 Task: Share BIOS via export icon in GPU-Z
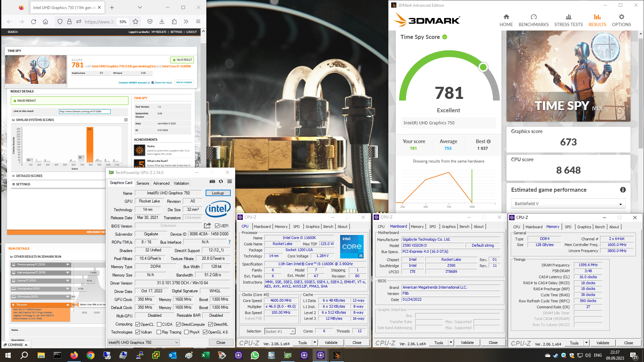click(207, 226)
